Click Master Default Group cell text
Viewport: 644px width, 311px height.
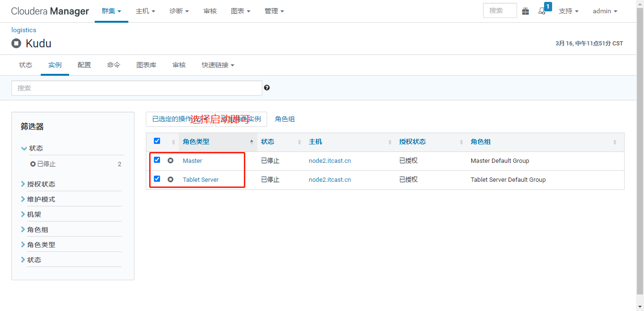click(500, 160)
